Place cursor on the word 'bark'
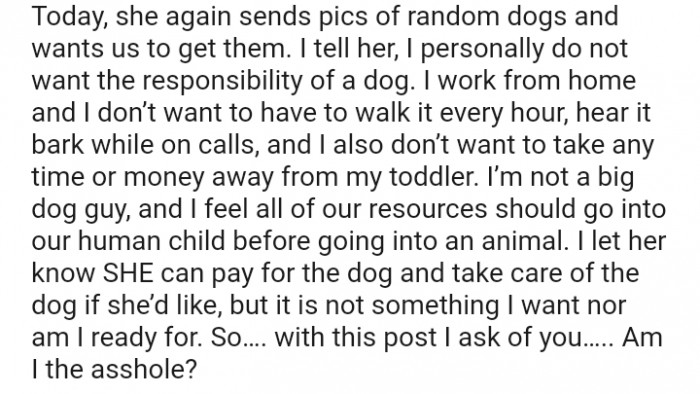 (x=58, y=145)
